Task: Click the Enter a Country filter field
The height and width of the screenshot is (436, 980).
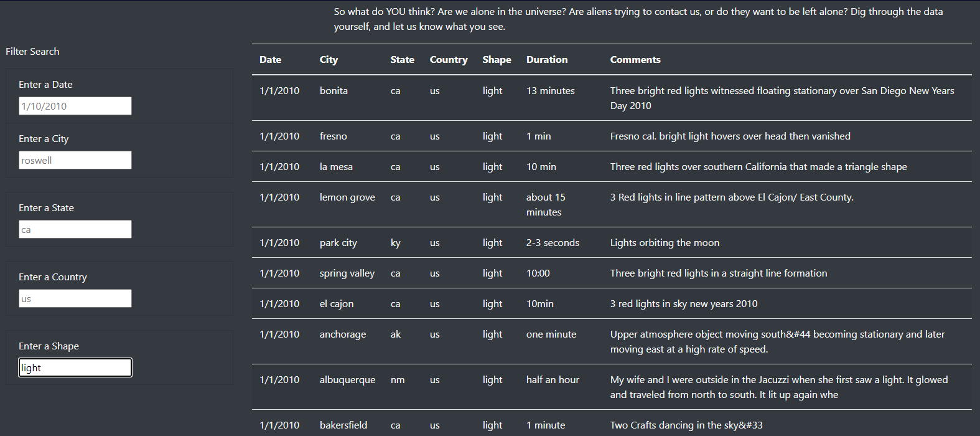Action: tap(75, 298)
